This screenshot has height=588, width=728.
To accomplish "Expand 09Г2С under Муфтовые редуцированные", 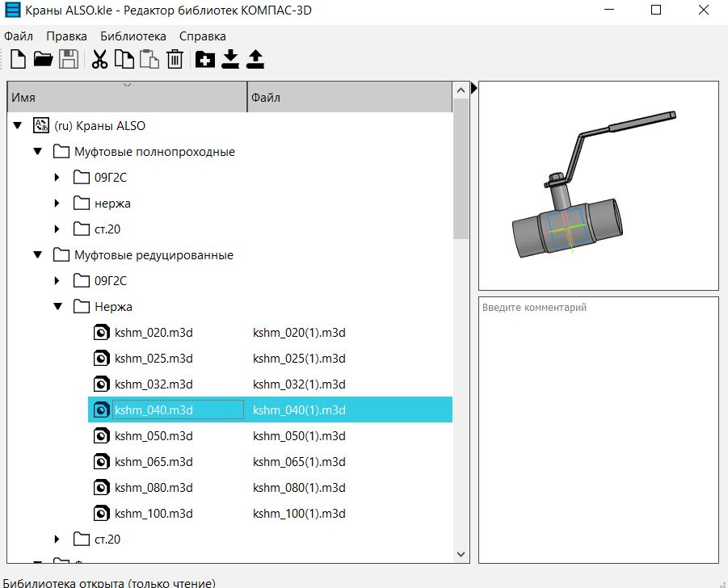I will (x=57, y=281).
